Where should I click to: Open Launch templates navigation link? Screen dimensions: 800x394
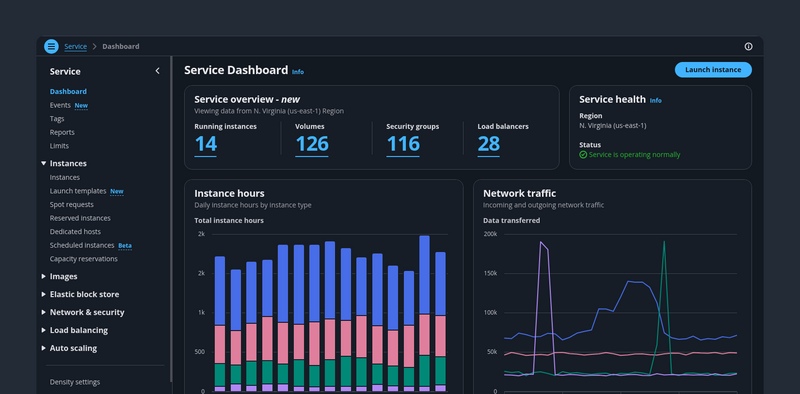pyautogui.click(x=78, y=191)
